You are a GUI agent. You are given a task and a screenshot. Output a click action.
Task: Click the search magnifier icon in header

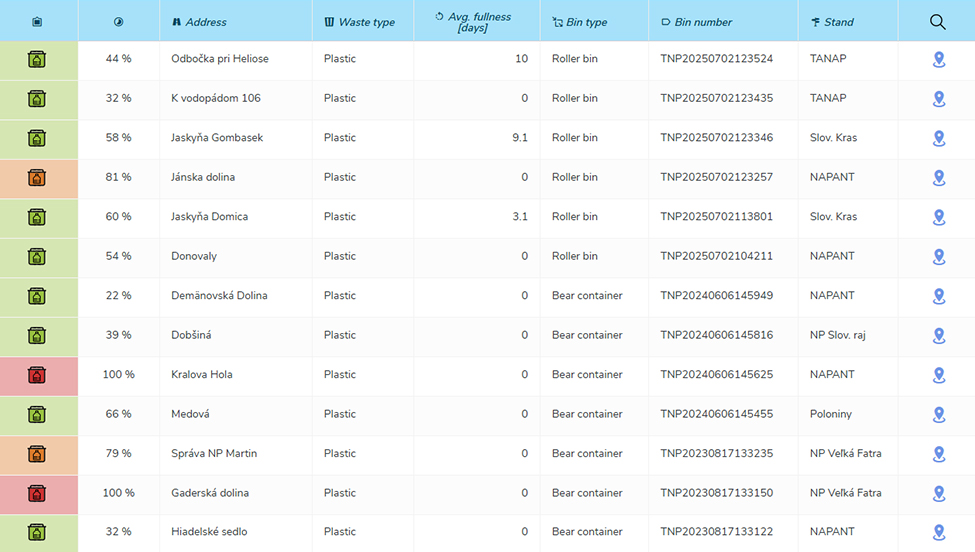(937, 22)
